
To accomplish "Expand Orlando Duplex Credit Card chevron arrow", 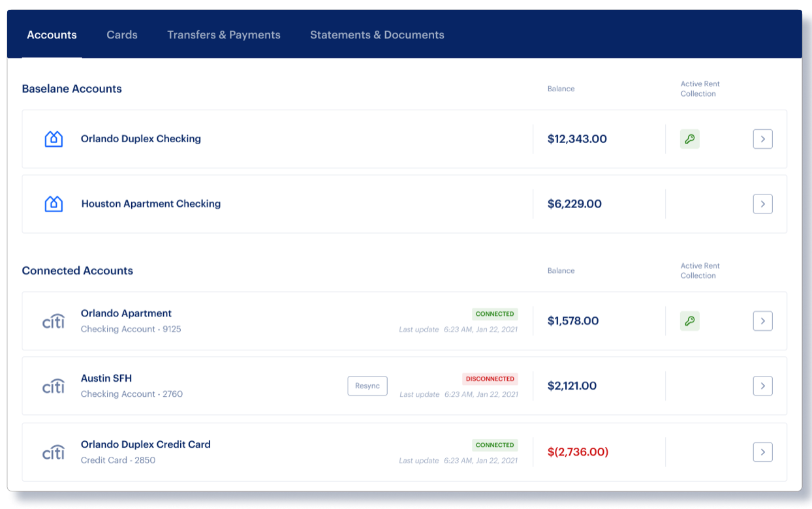I will point(763,452).
